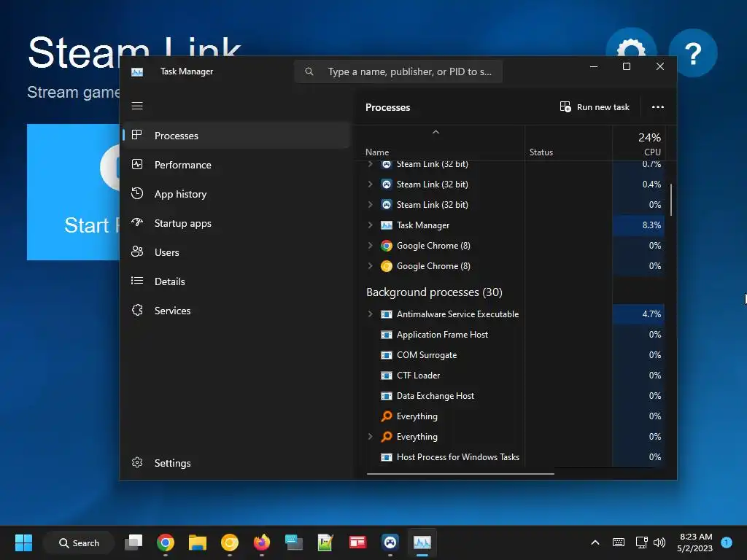
Task: Open the Task Manager hamburger navigation menu
Action: [x=137, y=106]
